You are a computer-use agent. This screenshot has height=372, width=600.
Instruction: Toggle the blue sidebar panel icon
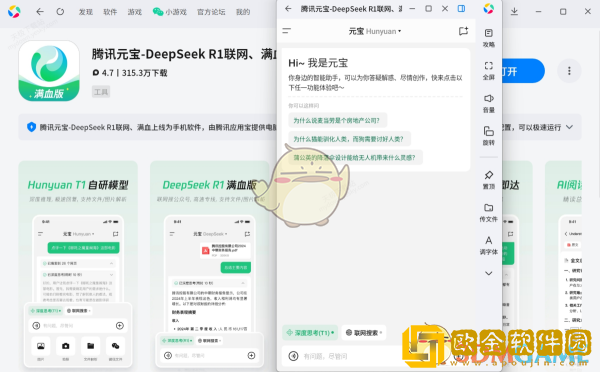click(x=461, y=8)
